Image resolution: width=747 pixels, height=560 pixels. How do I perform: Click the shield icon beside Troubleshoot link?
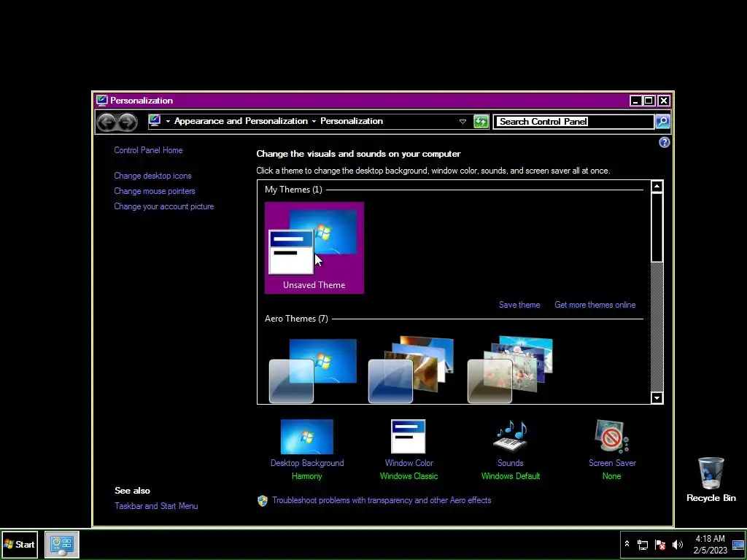click(x=263, y=500)
